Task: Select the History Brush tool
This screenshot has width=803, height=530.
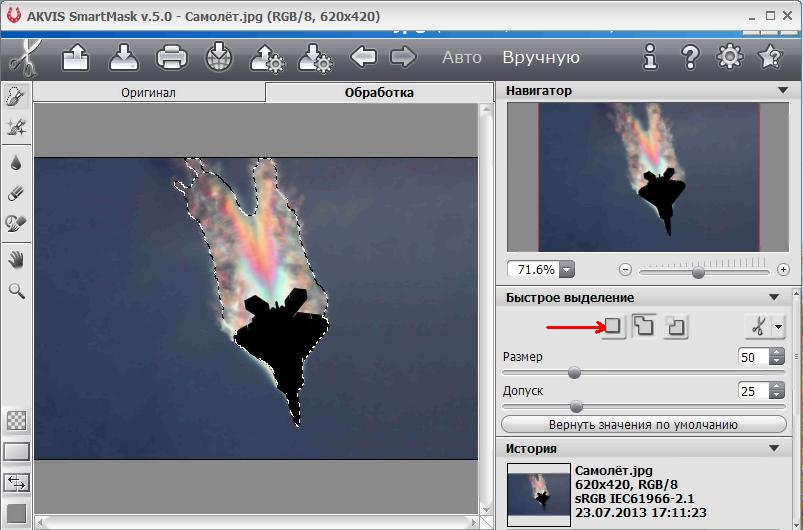Action: [16, 223]
